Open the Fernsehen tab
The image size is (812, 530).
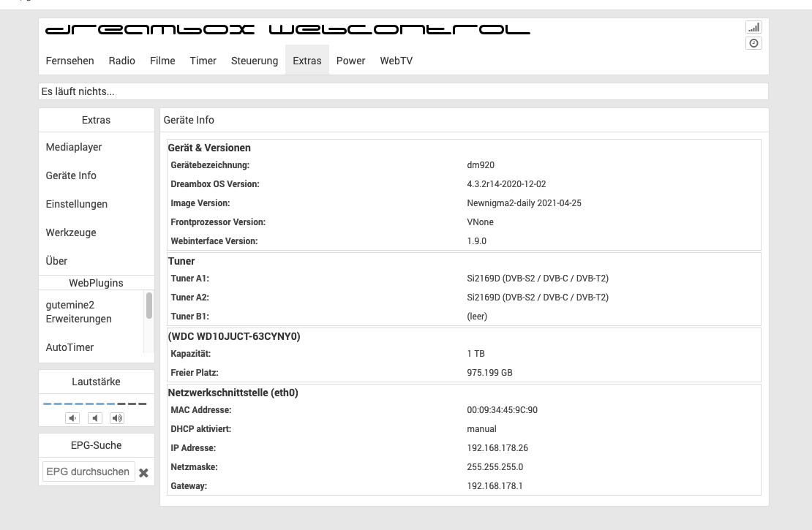(x=69, y=61)
